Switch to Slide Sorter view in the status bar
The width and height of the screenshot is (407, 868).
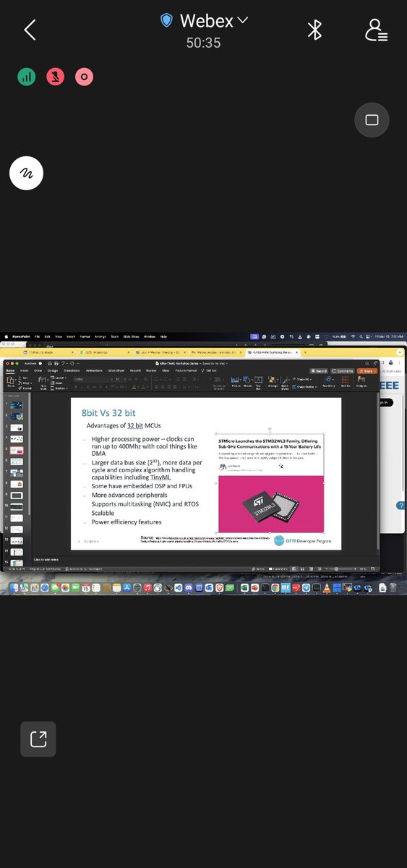point(302,569)
